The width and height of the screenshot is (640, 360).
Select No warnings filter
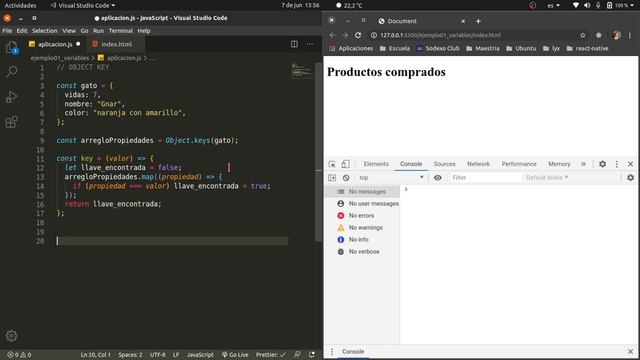pos(362,227)
